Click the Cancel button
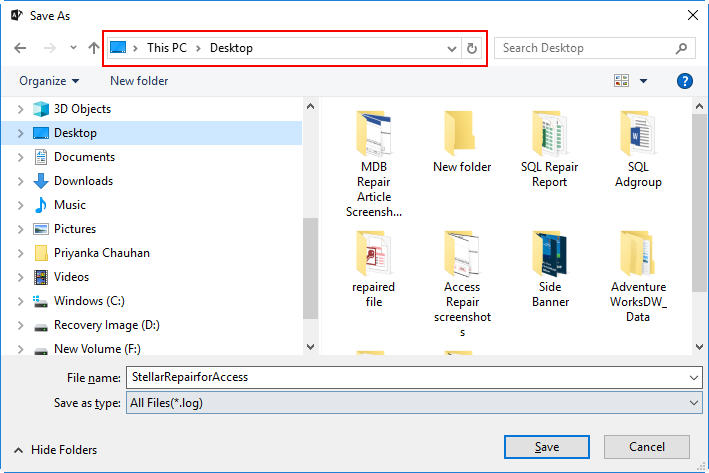The image size is (709, 473). 646,447
